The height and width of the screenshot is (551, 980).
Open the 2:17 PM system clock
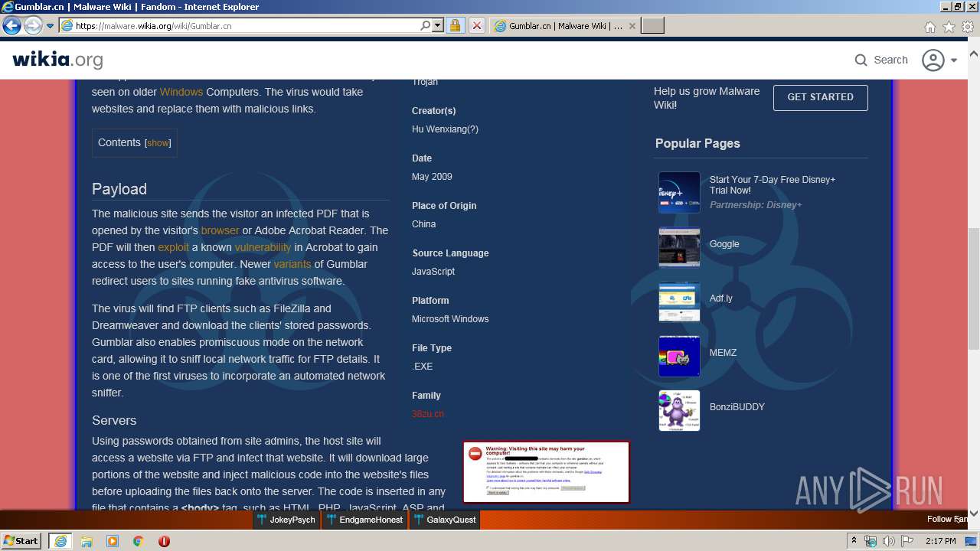[941, 541]
